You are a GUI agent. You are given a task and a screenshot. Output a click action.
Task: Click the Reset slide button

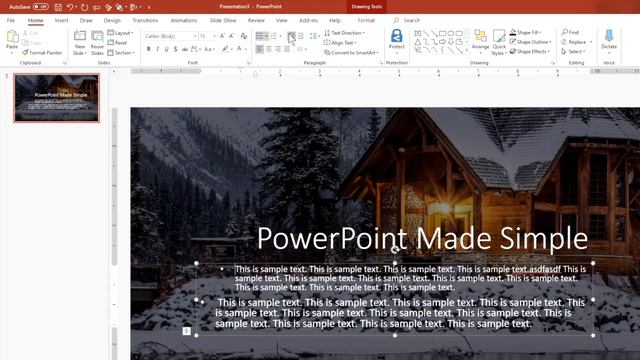click(118, 42)
